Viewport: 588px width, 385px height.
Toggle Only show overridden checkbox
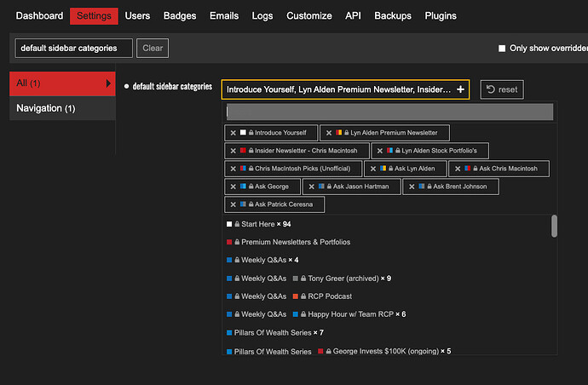point(502,49)
